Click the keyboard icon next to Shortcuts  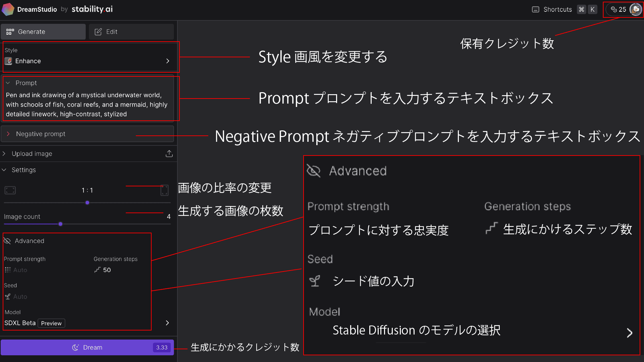[x=535, y=9]
